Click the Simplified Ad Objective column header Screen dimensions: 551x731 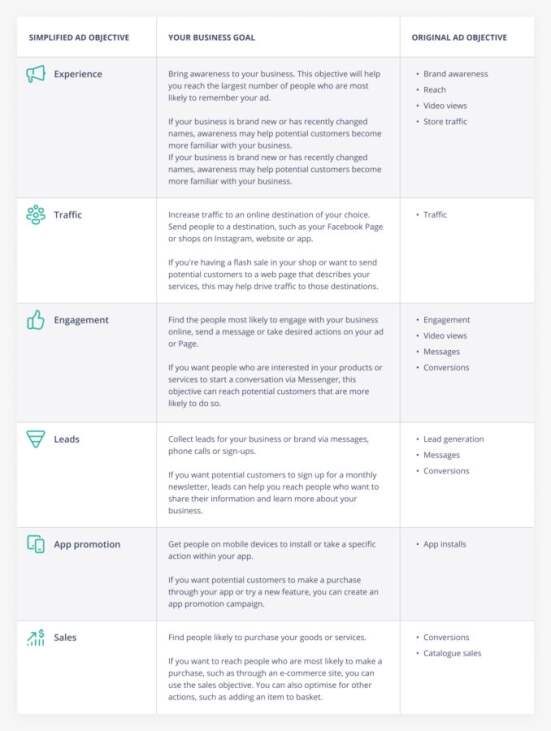click(x=79, y=37)
